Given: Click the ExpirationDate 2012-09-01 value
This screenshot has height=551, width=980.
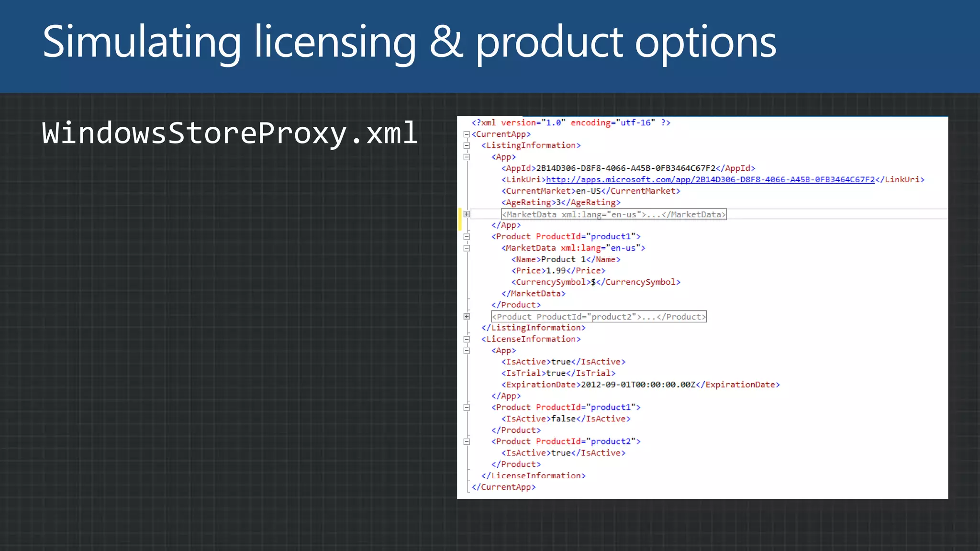Looking at the screenshot, I should tap(638, 385).
